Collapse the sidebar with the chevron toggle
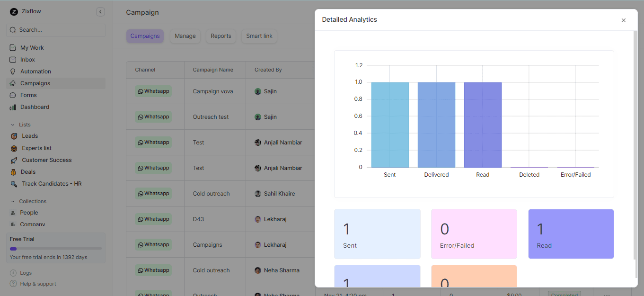This screenshot has width=644, height=296. [100, 11]
